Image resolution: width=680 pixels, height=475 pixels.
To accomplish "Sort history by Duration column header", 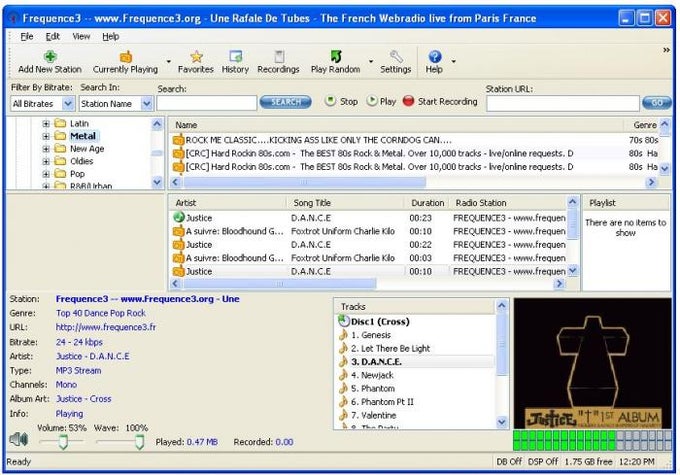I will [428, 203].
